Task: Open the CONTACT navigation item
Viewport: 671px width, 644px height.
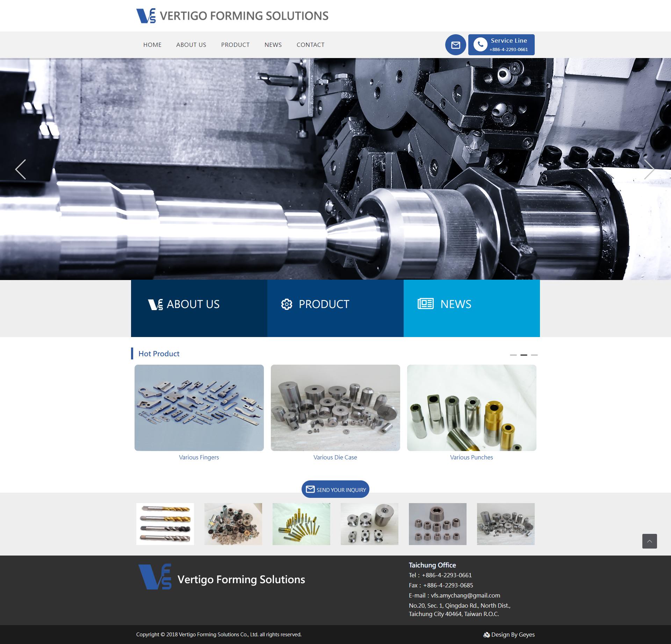Action: [x=310, y=45]
